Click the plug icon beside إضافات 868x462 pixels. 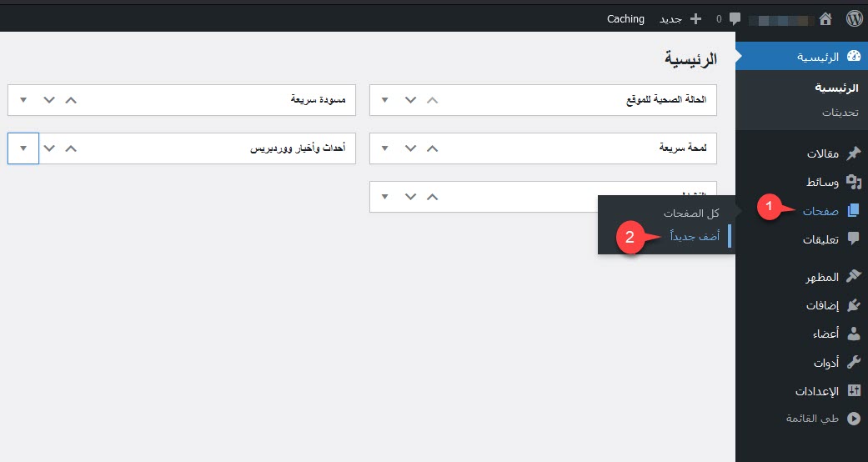point(853,305)
